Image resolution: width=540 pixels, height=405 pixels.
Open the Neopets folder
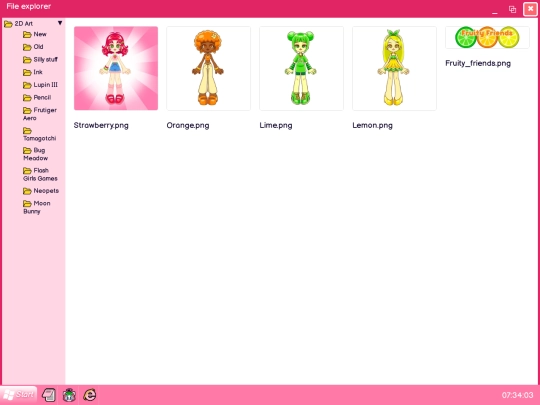pos(41,191)
